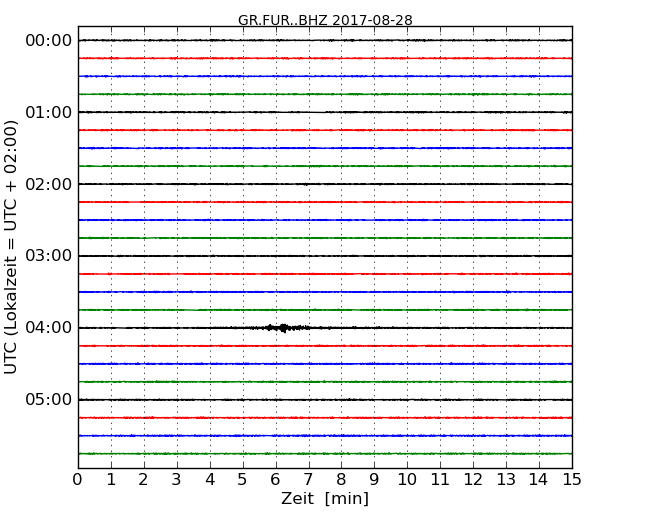Click the 05:00 time label
The height and width of the screenshot is (520, 650).
(49, 399)
